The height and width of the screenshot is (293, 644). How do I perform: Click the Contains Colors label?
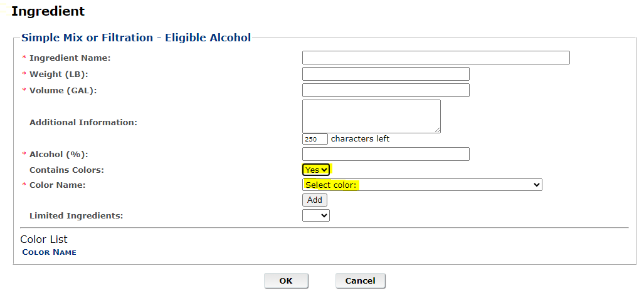[x=66, y=170]
